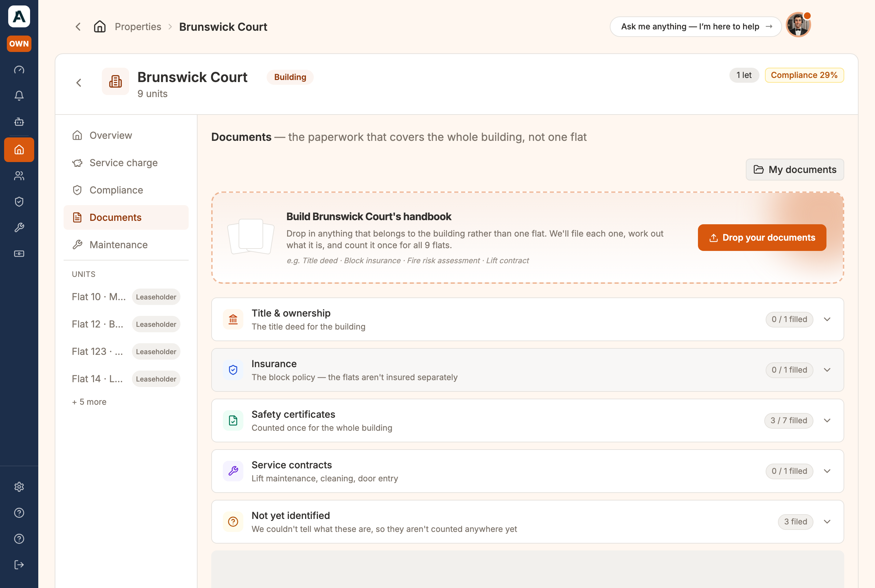This screenshot has width=875, height=588.
Task: Click the upper help question-mark icon
Action: [x=19, y=513]
